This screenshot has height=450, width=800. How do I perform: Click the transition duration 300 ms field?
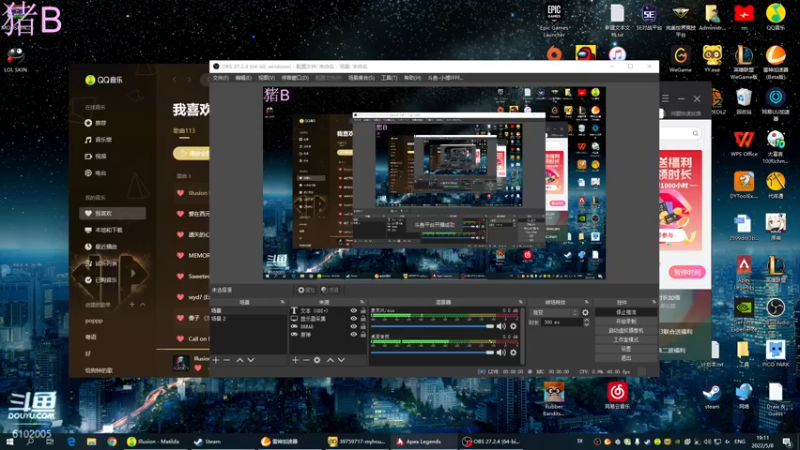pos(562,322)
